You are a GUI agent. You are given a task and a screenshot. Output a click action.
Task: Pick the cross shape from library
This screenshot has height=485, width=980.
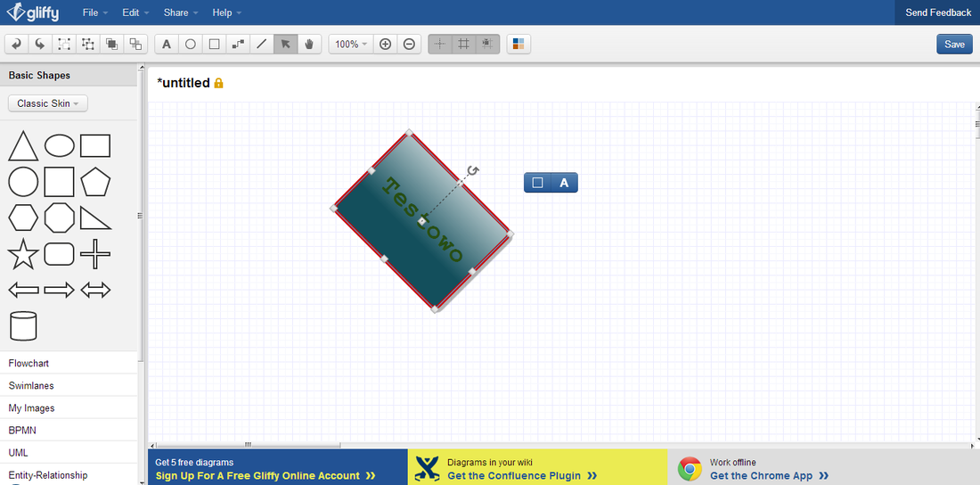point(95,253)
